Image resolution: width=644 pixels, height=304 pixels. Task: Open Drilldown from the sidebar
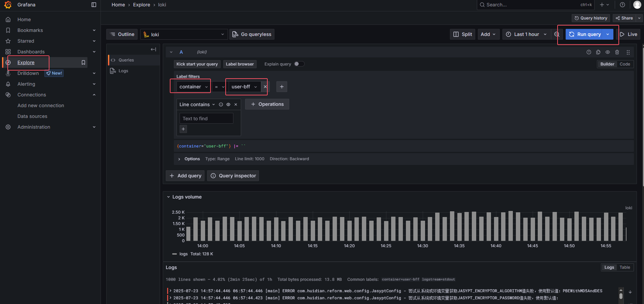point(28,73)
